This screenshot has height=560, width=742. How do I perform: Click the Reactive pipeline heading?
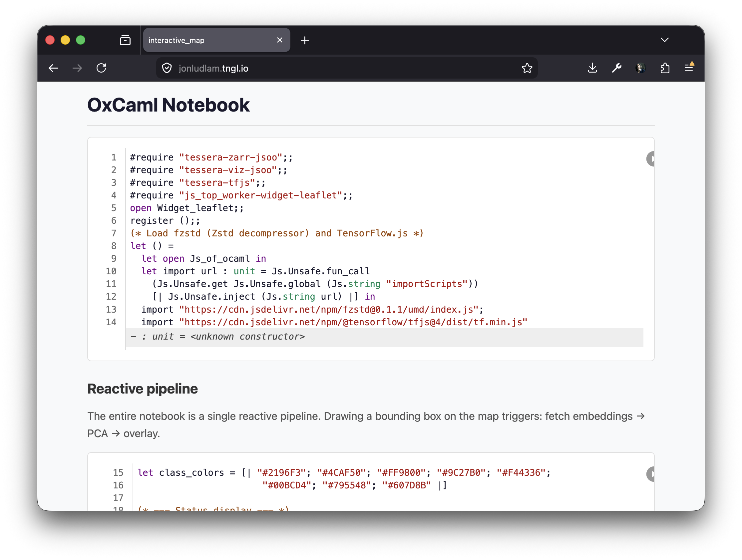[143, 389]
